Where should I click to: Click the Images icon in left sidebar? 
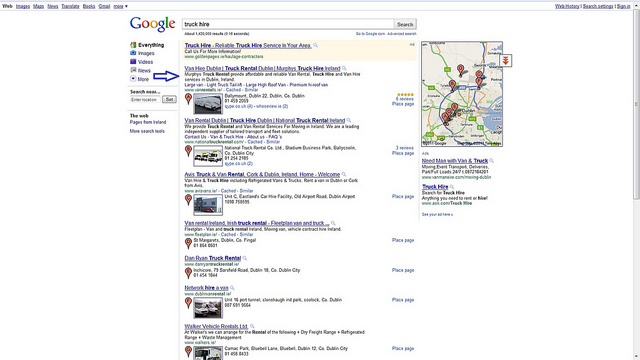pyautogui.click(x=133, y=53)
